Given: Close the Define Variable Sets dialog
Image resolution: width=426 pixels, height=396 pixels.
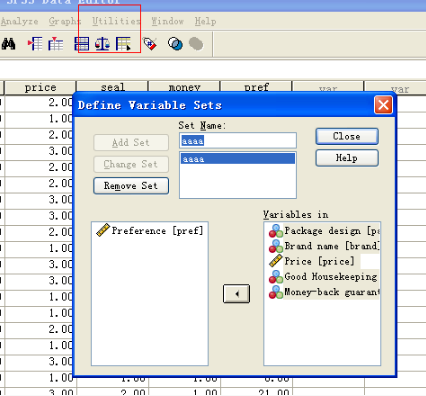Looking at the screenshot, I should (383, 105).
